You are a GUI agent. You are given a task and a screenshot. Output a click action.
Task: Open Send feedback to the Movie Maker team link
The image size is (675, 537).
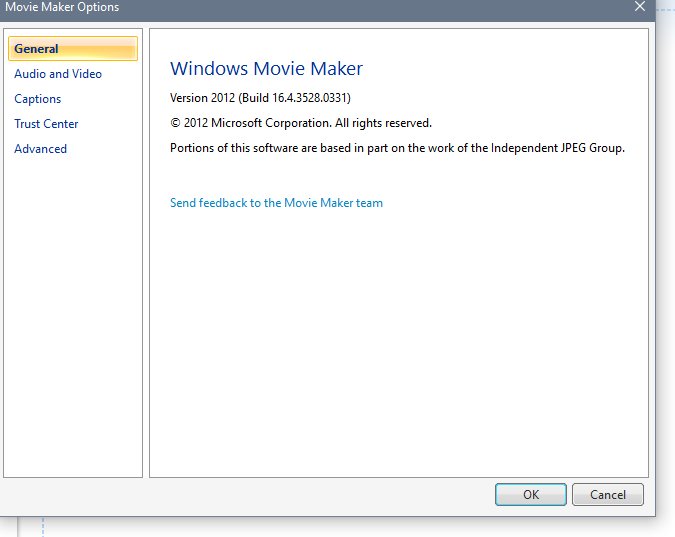point(276,203)
